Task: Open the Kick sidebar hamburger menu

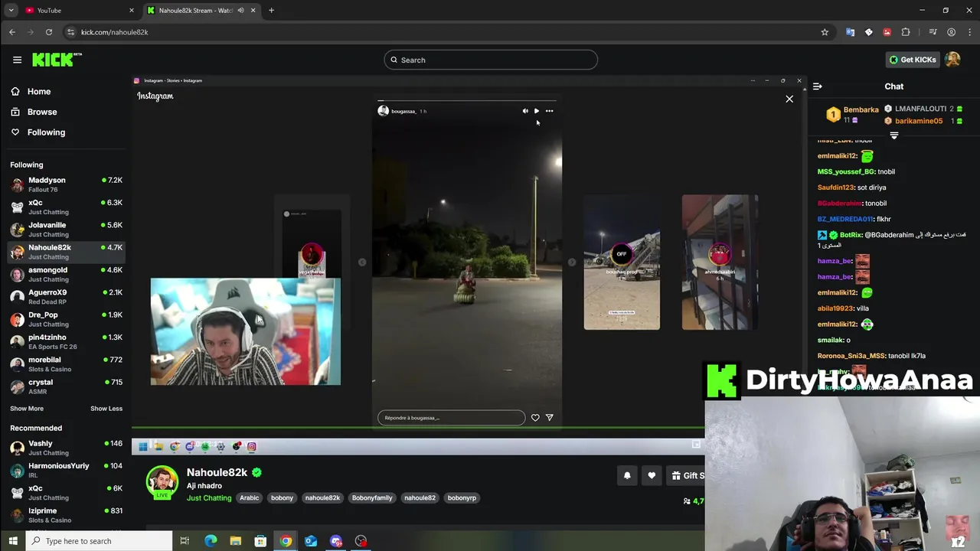Action: pos(17,60)
